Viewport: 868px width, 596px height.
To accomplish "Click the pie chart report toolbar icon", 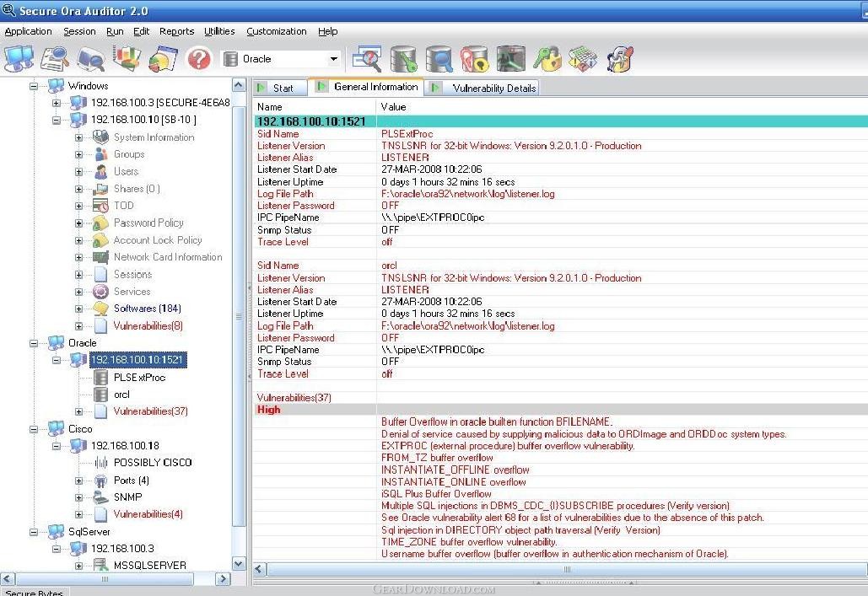I will (163, 59).
